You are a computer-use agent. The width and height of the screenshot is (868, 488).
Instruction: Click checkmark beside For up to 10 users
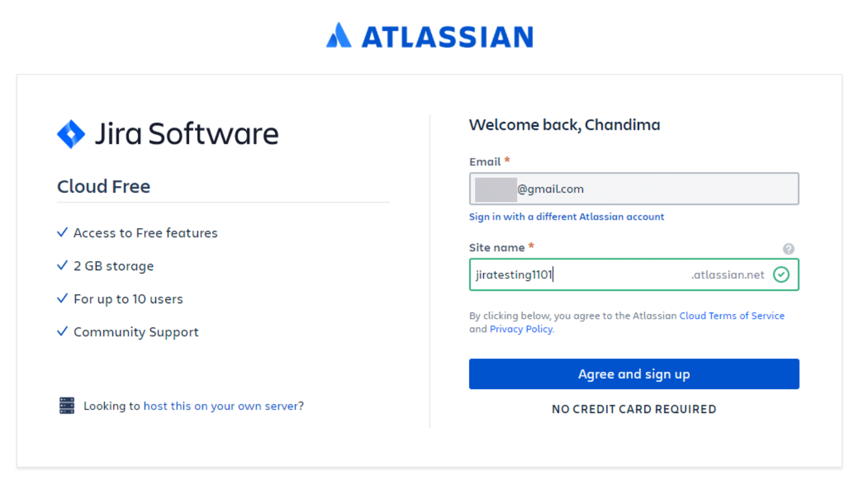[62, 298]
